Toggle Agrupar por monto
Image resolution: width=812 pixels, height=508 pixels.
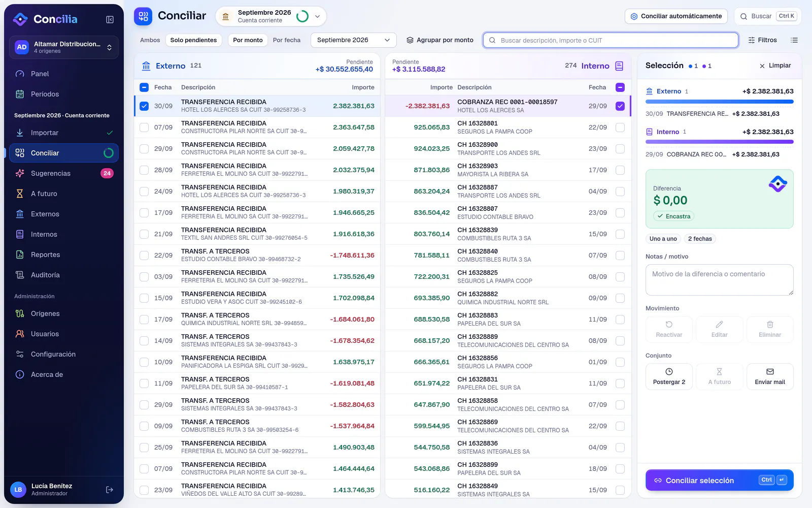(439, 40)
